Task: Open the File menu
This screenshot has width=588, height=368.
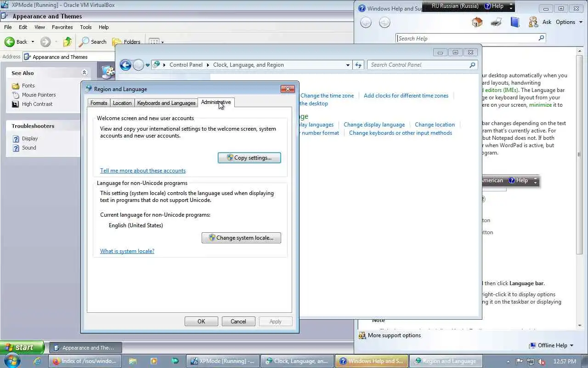Action: coord(8,27)
